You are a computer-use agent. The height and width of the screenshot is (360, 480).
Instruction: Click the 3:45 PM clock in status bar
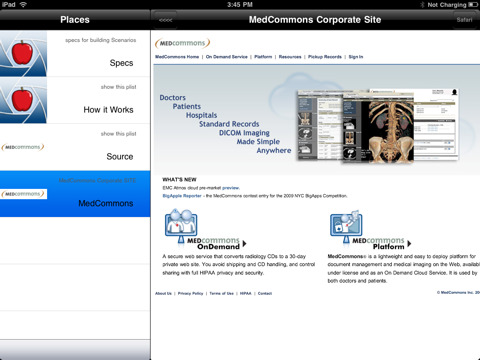[240, 5]
